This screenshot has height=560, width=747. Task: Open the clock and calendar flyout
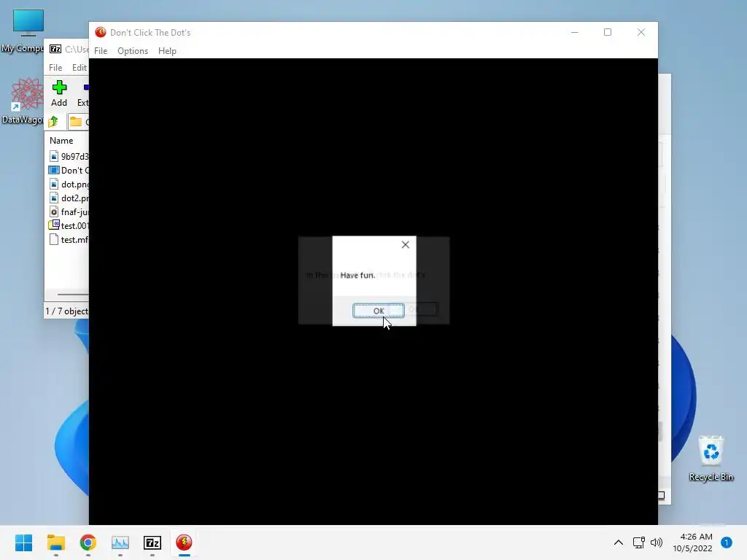tap(693, 542)
